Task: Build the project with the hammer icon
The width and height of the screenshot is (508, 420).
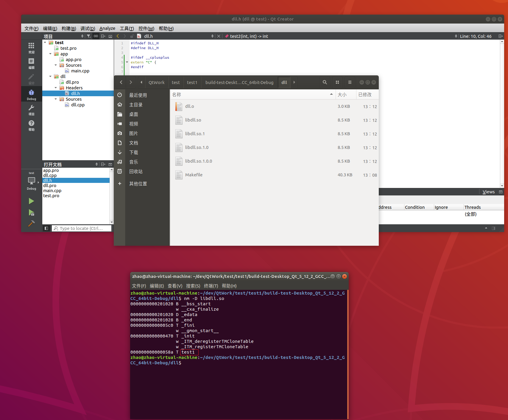Action: [31, 223]
